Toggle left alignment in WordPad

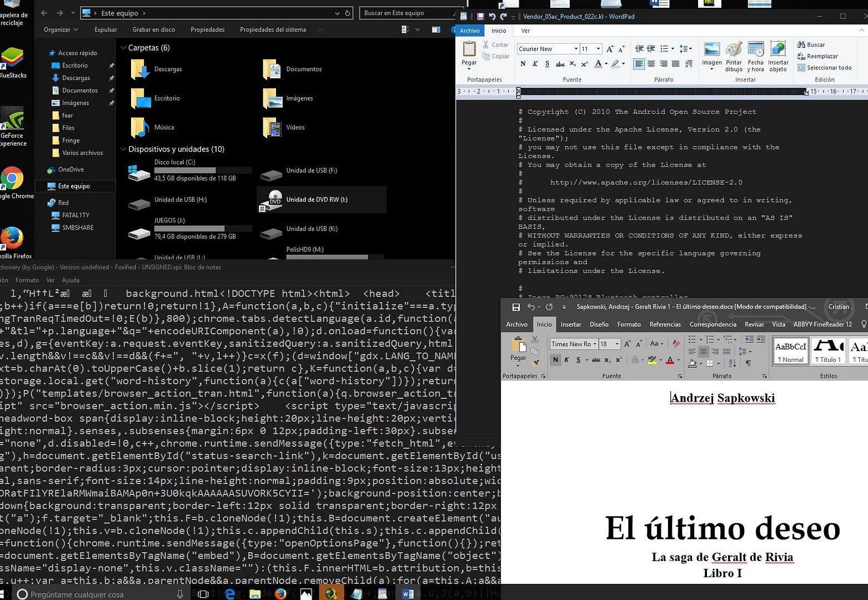click(639, 64)
